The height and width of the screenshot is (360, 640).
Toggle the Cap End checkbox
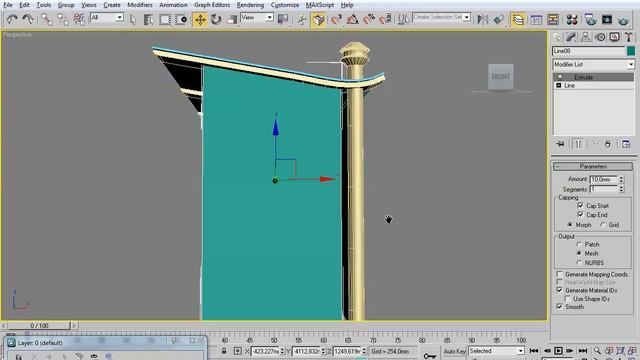coord(580,214)
